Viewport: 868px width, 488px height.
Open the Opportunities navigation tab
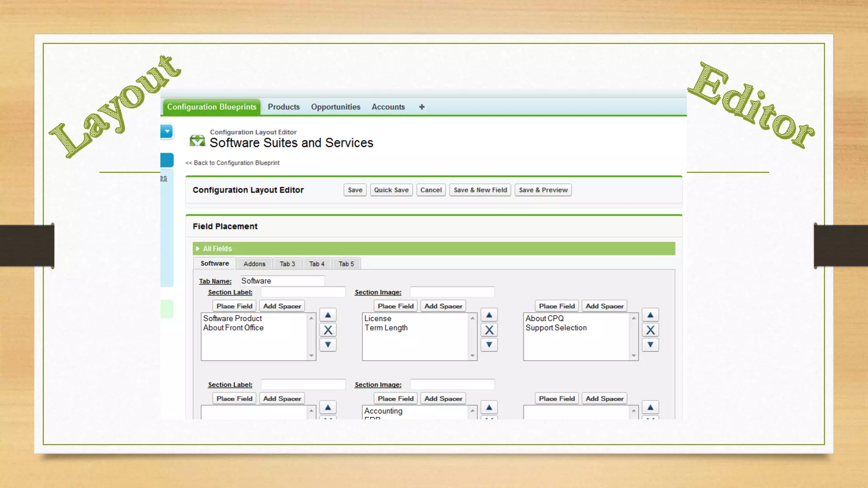(335, 107)
